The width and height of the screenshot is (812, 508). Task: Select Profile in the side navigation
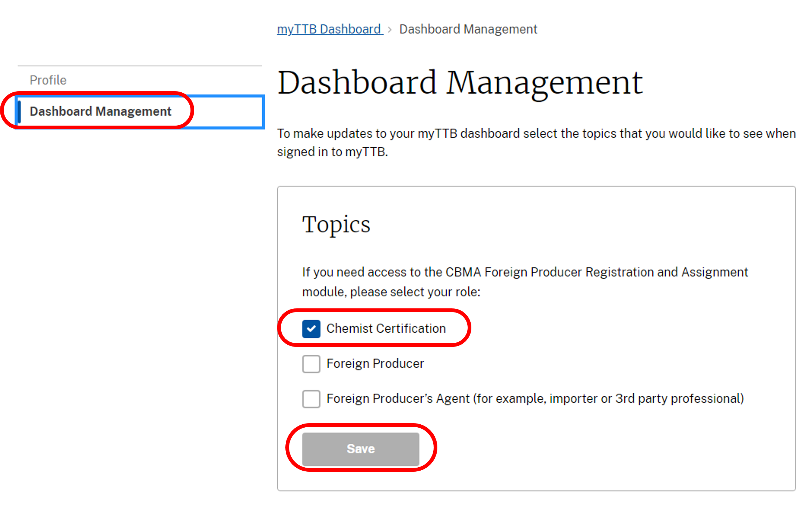pyautogui.click(x=48, y=80)
